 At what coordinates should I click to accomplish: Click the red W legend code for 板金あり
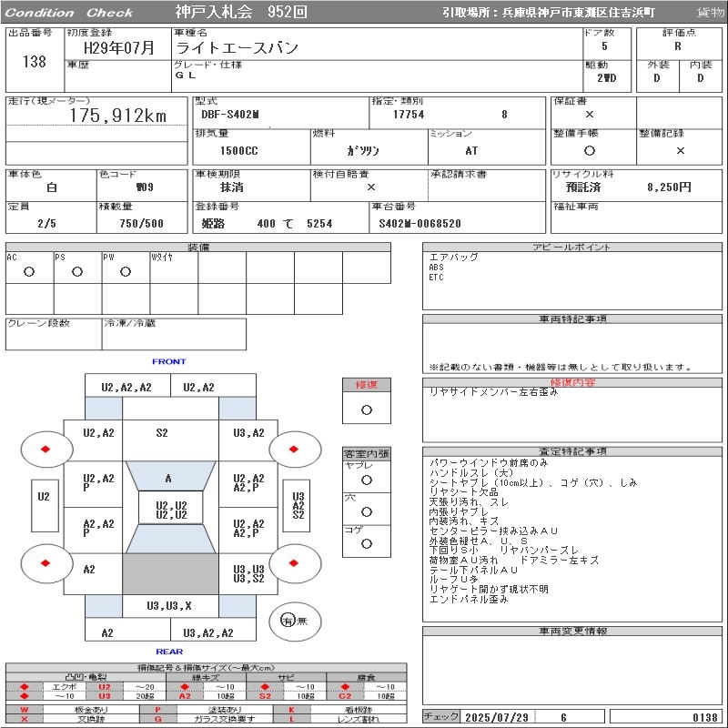tap(25, 709)
